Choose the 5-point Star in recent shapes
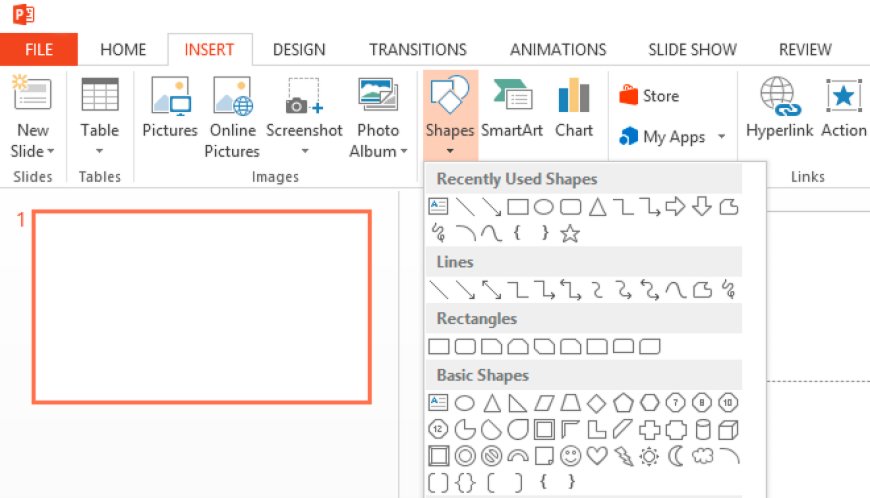 570,234
